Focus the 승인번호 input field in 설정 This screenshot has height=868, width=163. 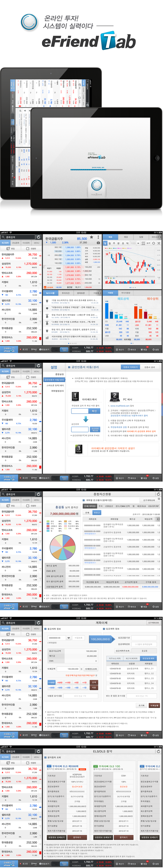[x=80, y=429]
